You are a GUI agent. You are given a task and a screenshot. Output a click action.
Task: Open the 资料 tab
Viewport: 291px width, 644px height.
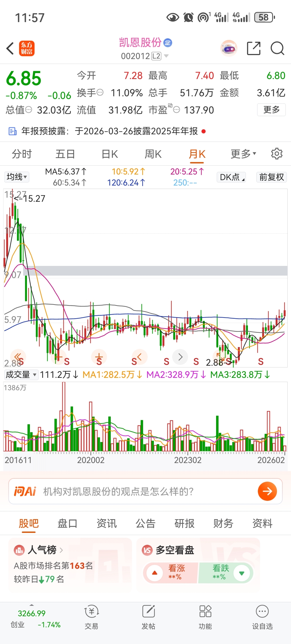262,523
